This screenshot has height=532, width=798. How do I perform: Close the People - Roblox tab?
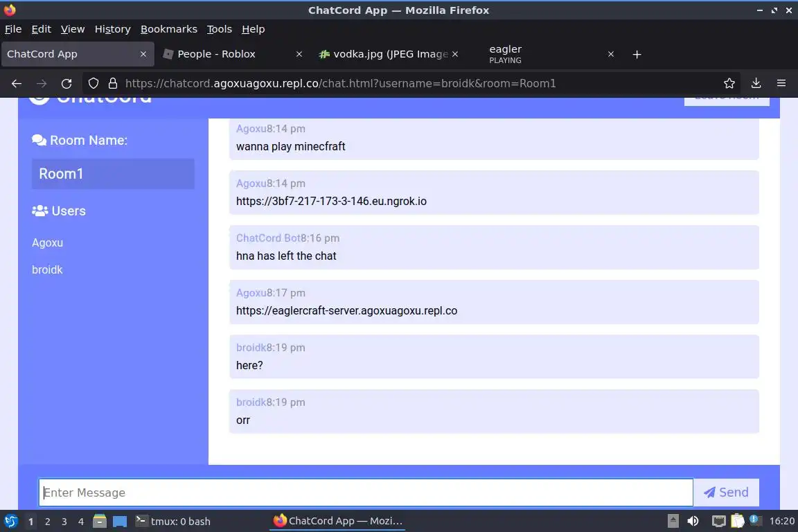click(299, 54)
